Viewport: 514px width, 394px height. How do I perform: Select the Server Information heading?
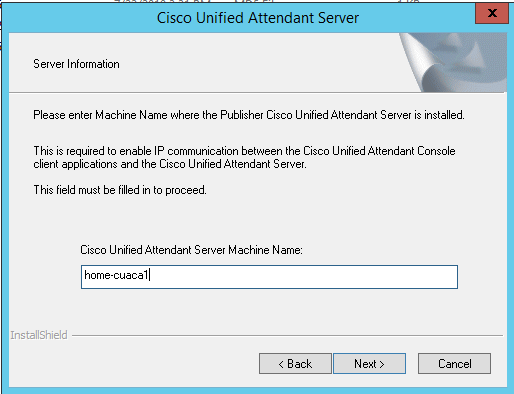tap(76, 64)
